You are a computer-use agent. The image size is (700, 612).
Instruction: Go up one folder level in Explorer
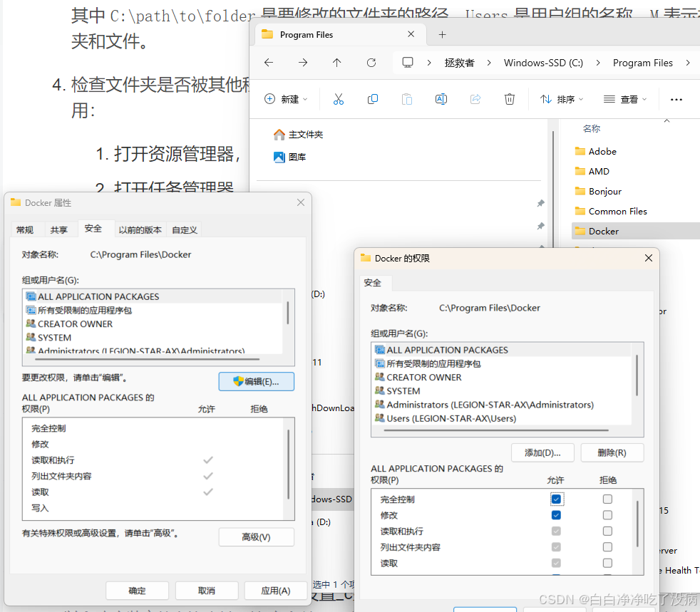[x=336, y=63]
